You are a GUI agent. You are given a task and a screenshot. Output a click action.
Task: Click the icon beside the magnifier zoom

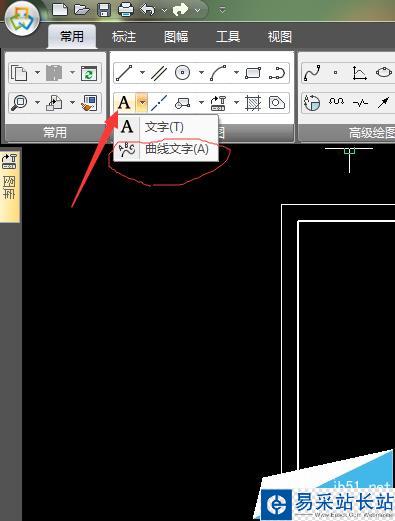(54, 103)
